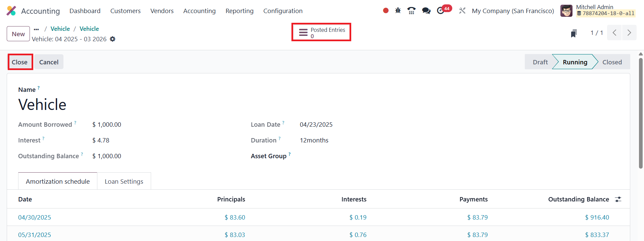Click the wrench and screwdriver tools icon
Image resolution: width=644 pixels, height=241 pixels.
pos(462,11)
